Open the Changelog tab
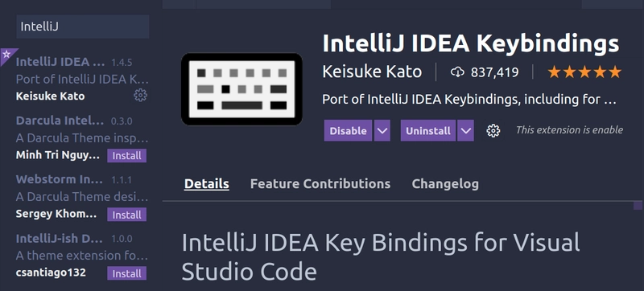The height and width of the screenshot is (291, 644). 445,183
